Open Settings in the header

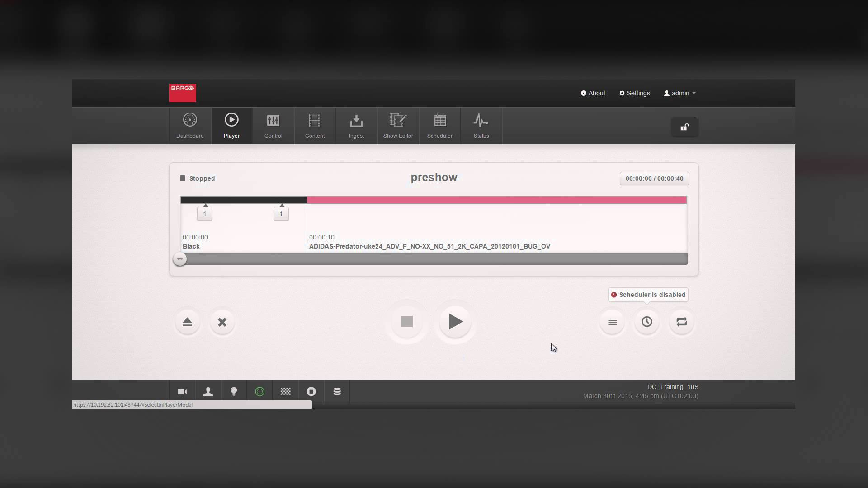(x=635, y=93)
